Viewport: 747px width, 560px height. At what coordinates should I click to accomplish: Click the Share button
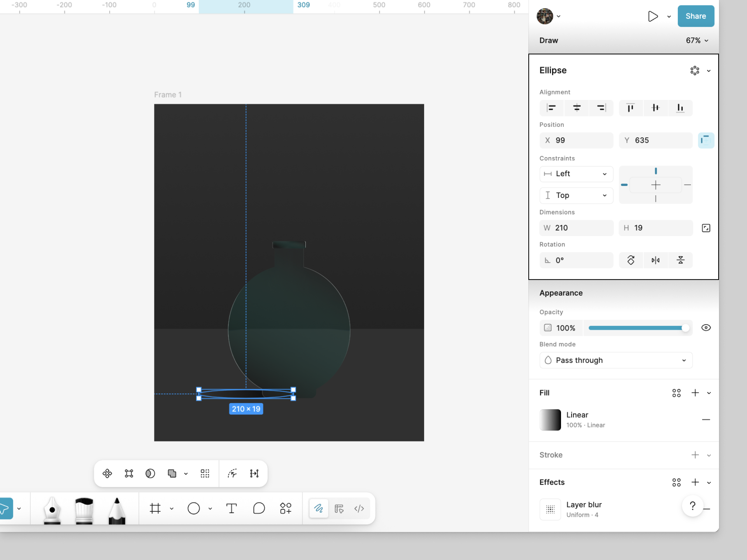pyautogui.click(x=696, y=16)
